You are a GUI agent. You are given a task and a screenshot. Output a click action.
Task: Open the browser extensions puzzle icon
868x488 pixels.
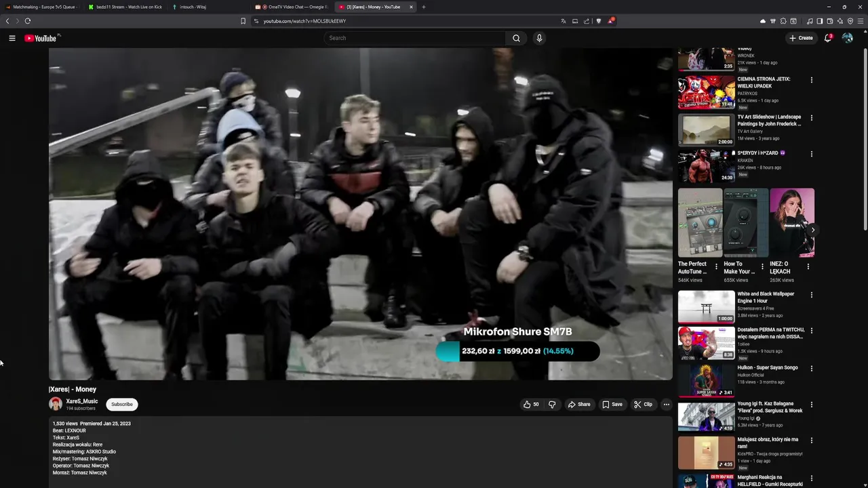click(783, 21)
